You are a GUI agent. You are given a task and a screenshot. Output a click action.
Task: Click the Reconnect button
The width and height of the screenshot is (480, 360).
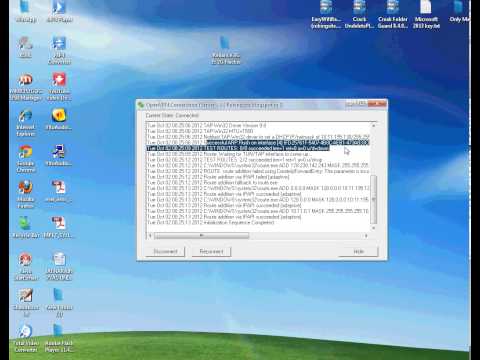pos(211,251)
